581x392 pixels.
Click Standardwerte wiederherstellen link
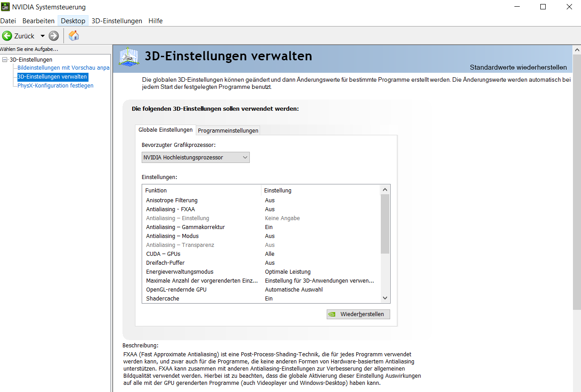pyautogui.click(x=518, y=67)
